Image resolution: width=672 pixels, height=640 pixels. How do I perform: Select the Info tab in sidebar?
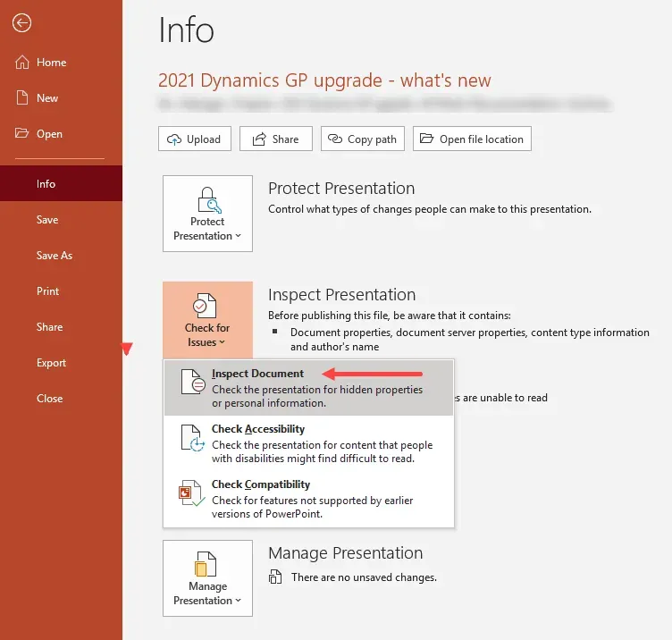click(x=46, y=184)
